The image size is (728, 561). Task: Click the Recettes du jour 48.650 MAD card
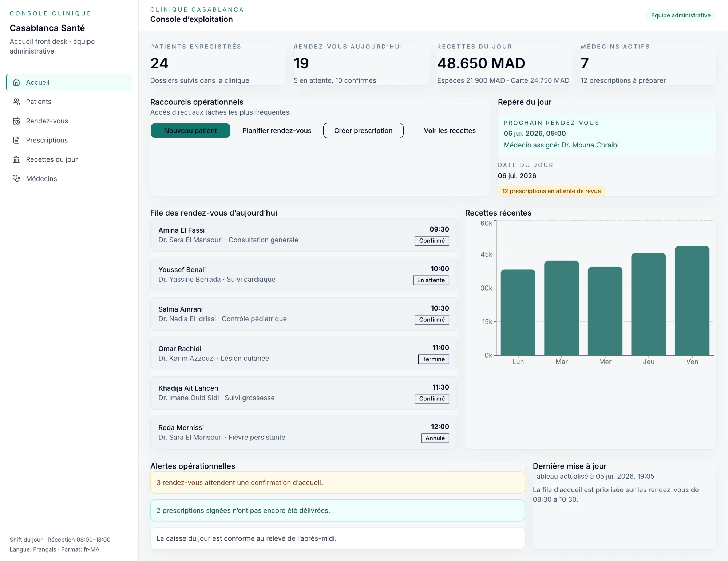tap(505, 64)
